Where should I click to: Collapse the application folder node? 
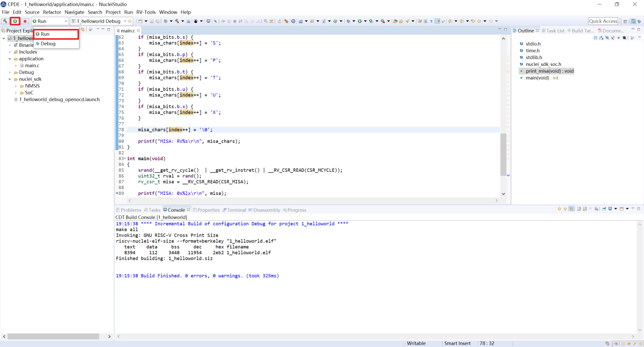[x=10, y=59]
